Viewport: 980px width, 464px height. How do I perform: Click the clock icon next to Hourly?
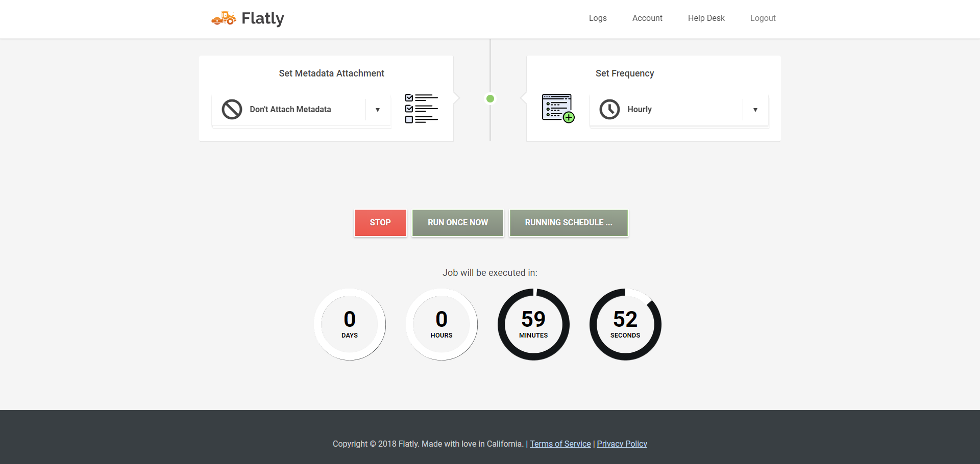pos(609,109)
